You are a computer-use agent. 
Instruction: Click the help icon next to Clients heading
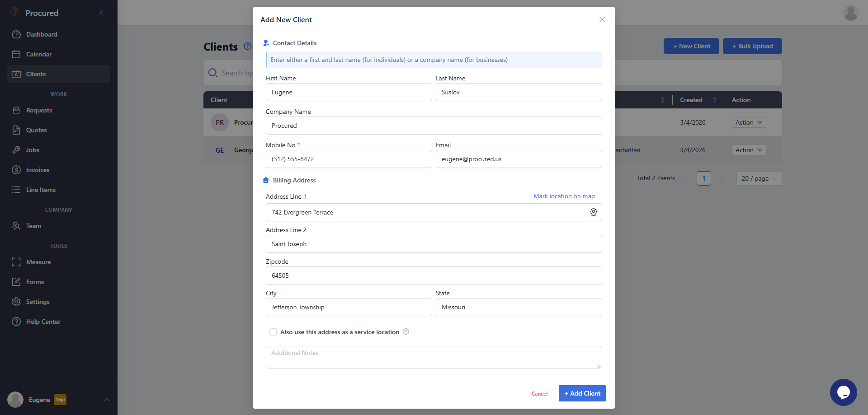click(x=247, y=46)
